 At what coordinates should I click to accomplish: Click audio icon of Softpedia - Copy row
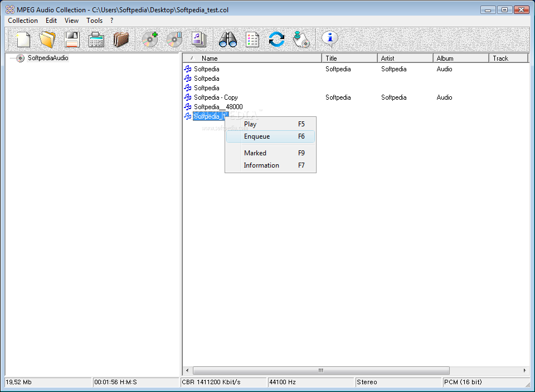(x=188, y=97)
